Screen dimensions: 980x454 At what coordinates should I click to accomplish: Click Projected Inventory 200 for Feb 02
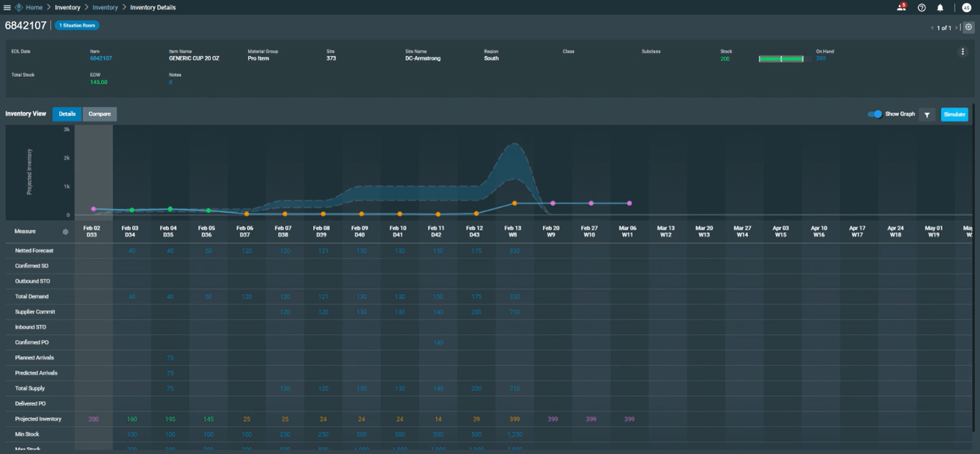point(93,419)
